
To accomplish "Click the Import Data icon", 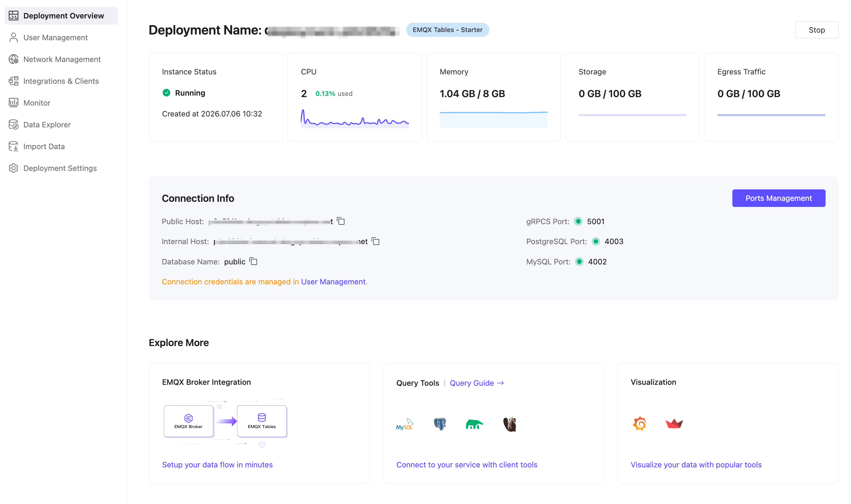I will (14, 146).
